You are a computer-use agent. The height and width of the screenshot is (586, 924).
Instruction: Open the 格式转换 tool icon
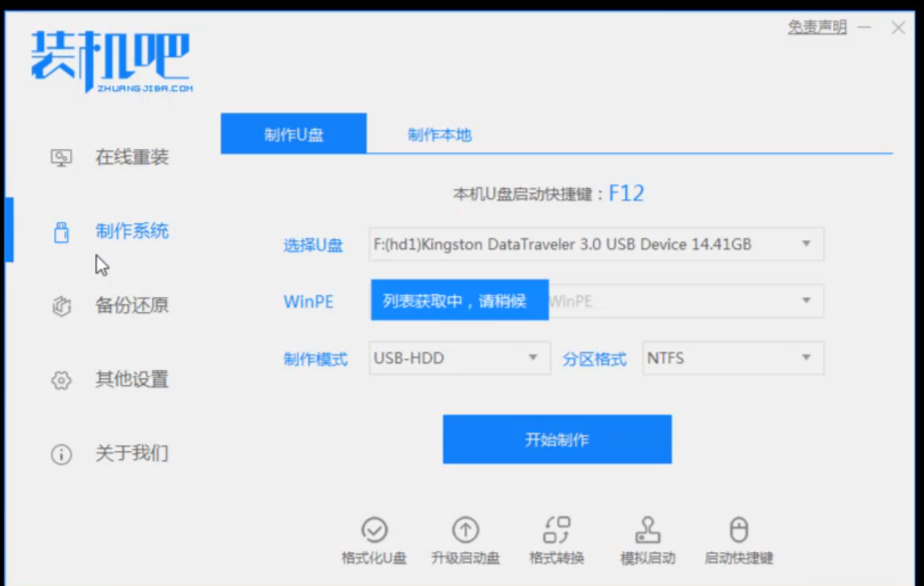[x=557, y=529]
